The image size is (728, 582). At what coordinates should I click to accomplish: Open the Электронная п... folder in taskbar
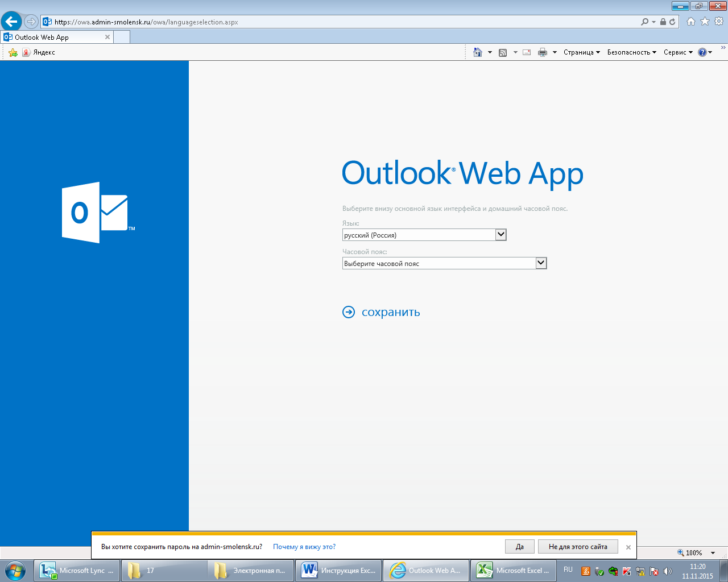click(x=251, y=571)
